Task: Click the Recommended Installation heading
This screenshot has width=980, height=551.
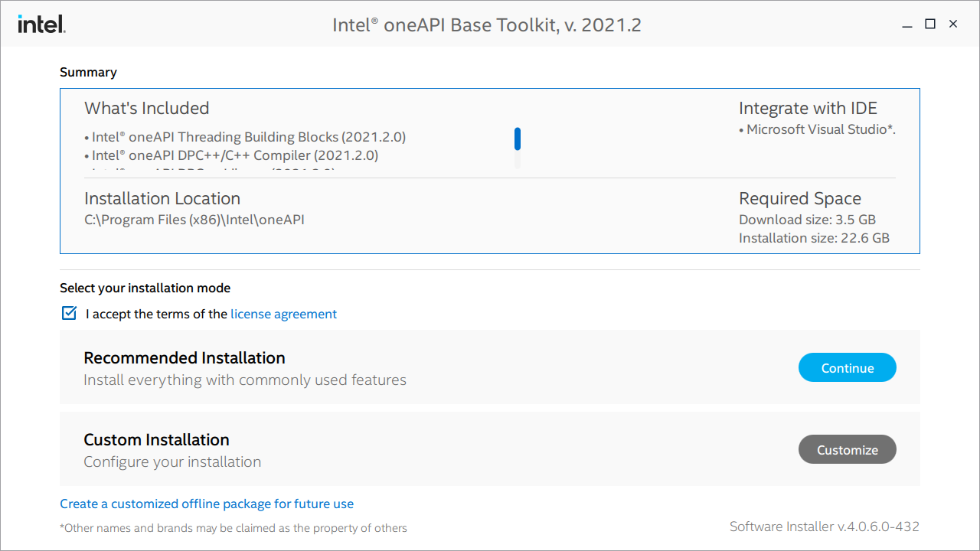Action: [185, 358]
